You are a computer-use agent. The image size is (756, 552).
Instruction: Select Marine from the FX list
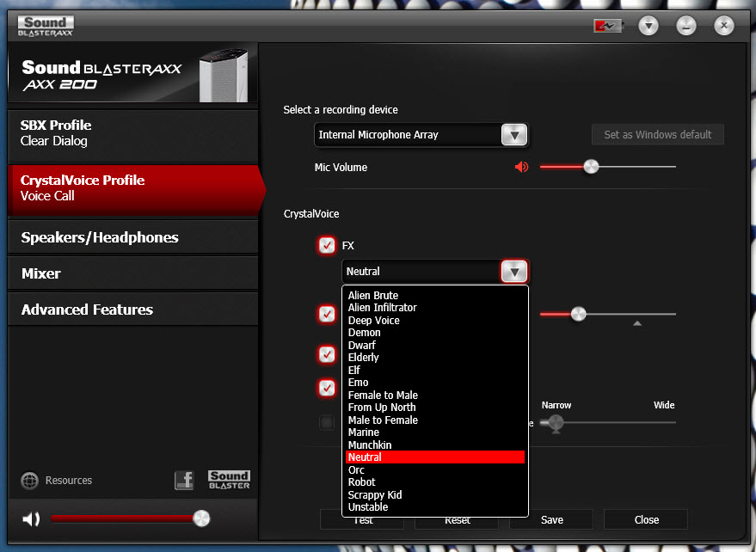tap(435, 432)
